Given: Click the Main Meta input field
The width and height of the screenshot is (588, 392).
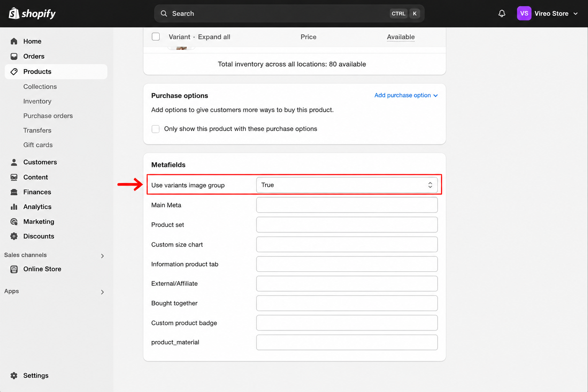Looking at the screenshot, I should (x=347, y=205).
